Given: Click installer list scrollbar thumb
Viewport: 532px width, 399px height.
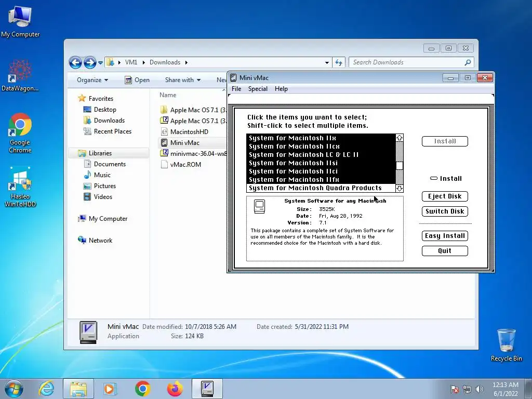Looking at the screenshot, I should tap(400, 166).
